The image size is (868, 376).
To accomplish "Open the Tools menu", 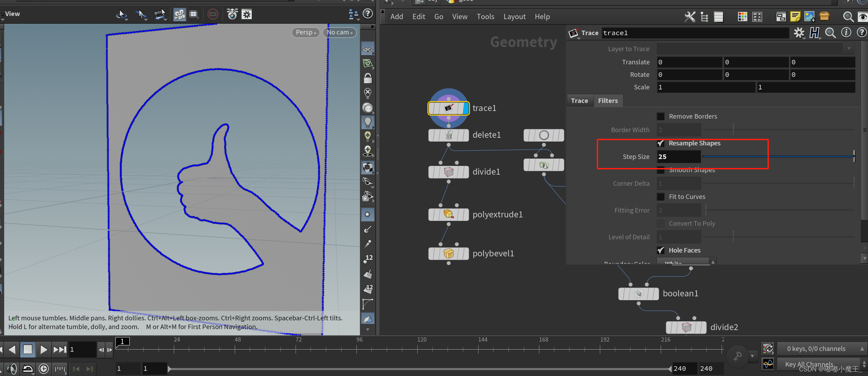I will pos(485,17).
